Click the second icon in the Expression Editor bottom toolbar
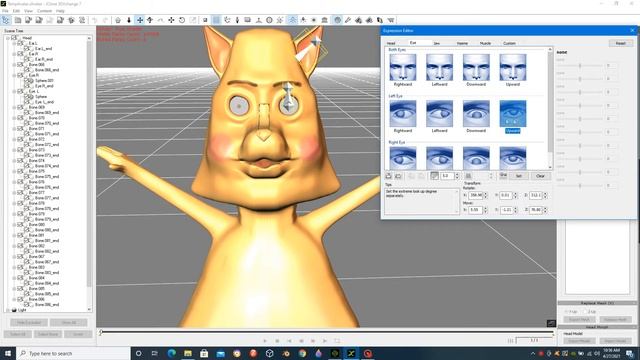The image size is (640, 360). (x=398, y=176)
